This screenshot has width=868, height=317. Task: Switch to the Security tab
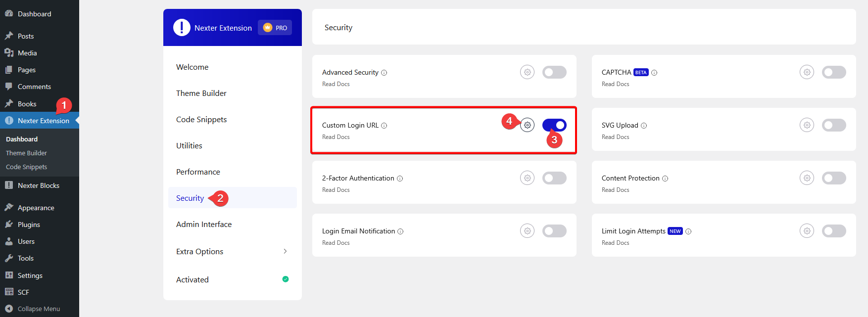[x=190, y=197]
